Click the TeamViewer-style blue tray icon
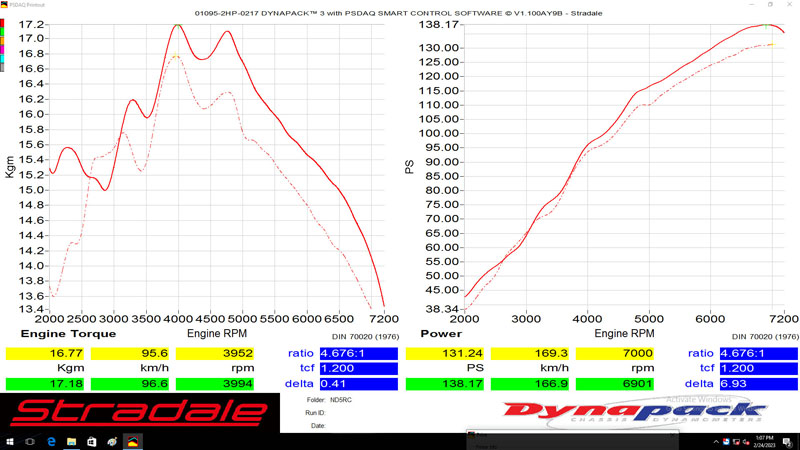Screen dimensions: 800x450 click(x=726, y=442)
